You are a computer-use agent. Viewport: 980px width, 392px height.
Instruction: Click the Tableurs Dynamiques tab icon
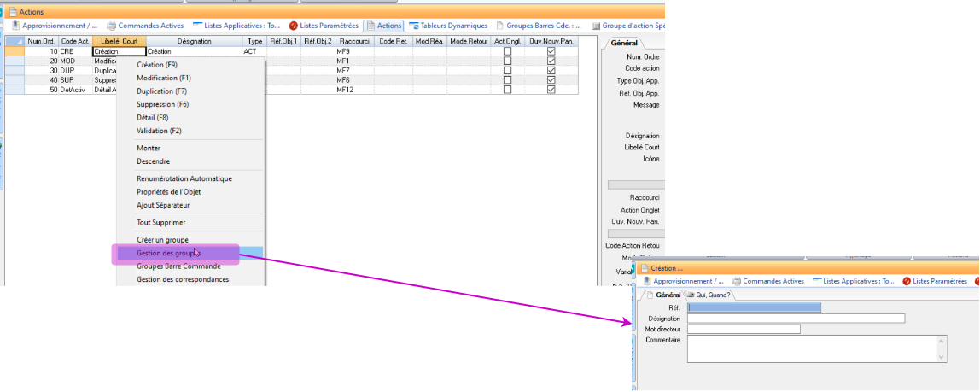[x=414, y=26]
